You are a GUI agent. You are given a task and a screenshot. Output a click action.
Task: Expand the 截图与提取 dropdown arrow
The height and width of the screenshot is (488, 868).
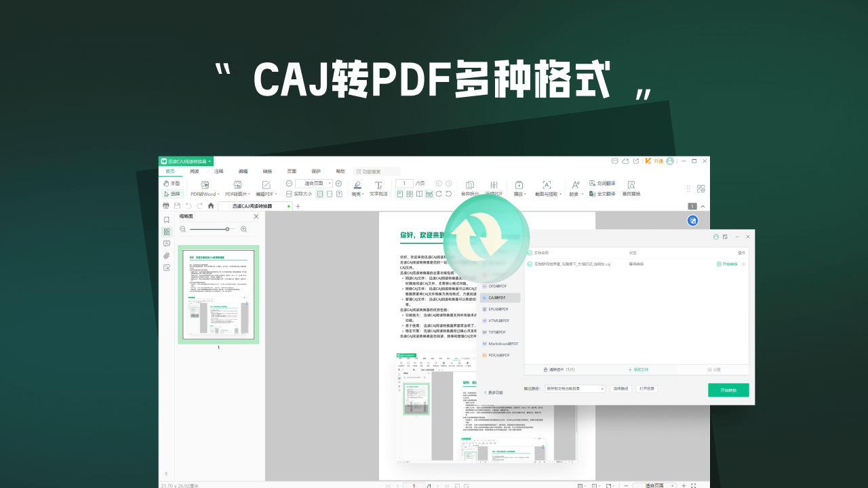561,195
